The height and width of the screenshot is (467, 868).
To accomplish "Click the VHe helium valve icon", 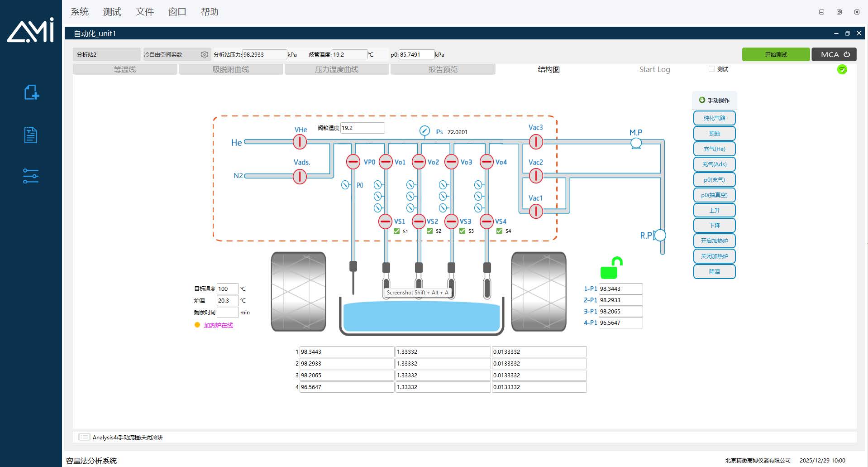I will click(x=300, y=142).
